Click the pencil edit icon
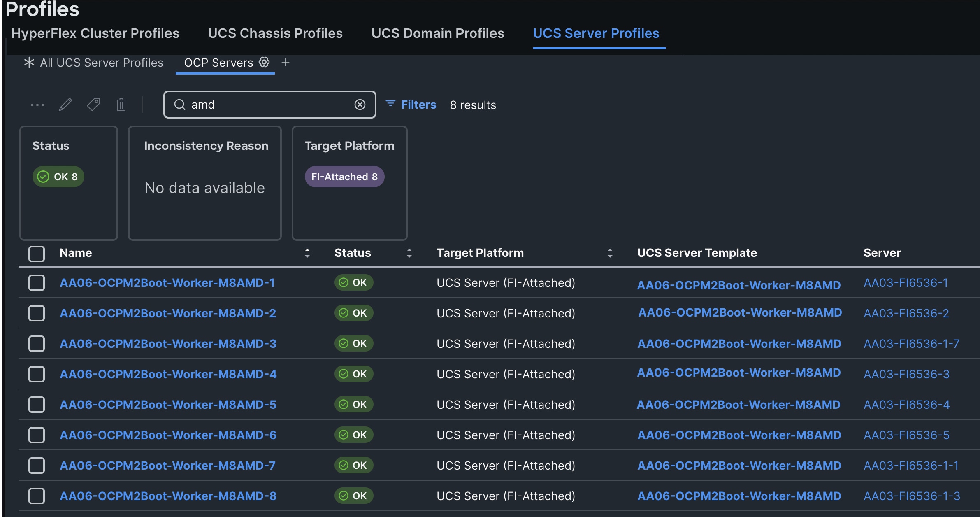The image size is (980, 517). [x=65, y=105]
